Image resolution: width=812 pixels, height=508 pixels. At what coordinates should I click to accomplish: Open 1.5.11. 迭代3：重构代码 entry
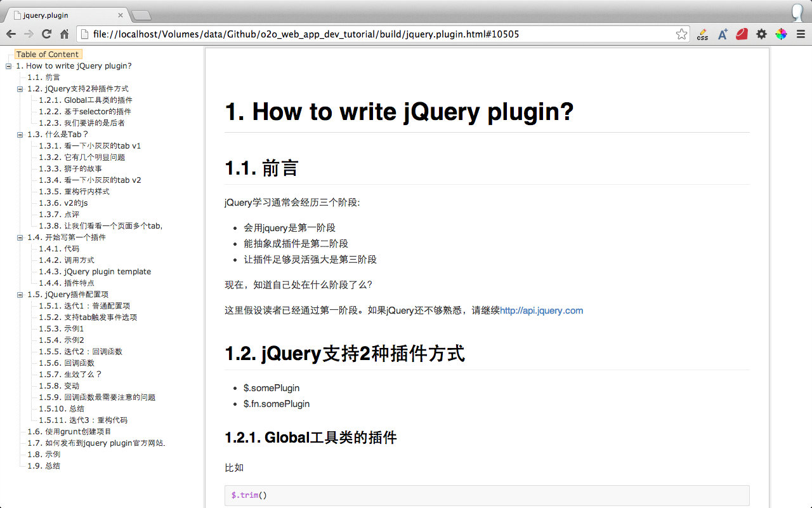point(83,420)
